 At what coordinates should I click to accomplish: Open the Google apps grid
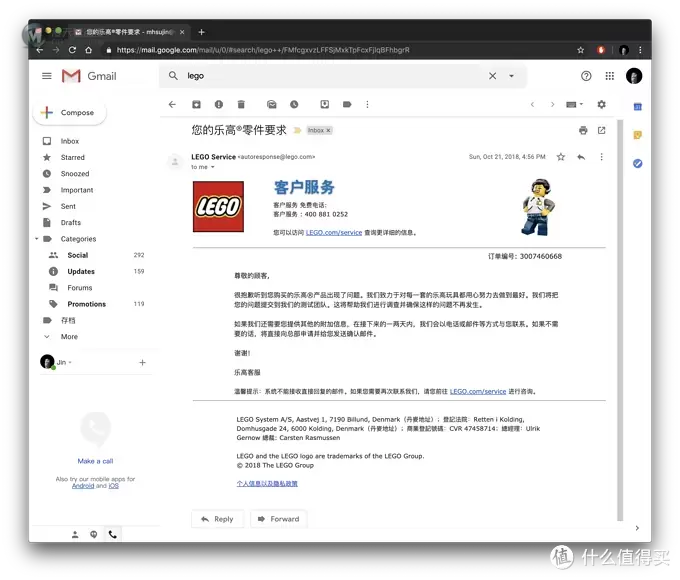610,76
